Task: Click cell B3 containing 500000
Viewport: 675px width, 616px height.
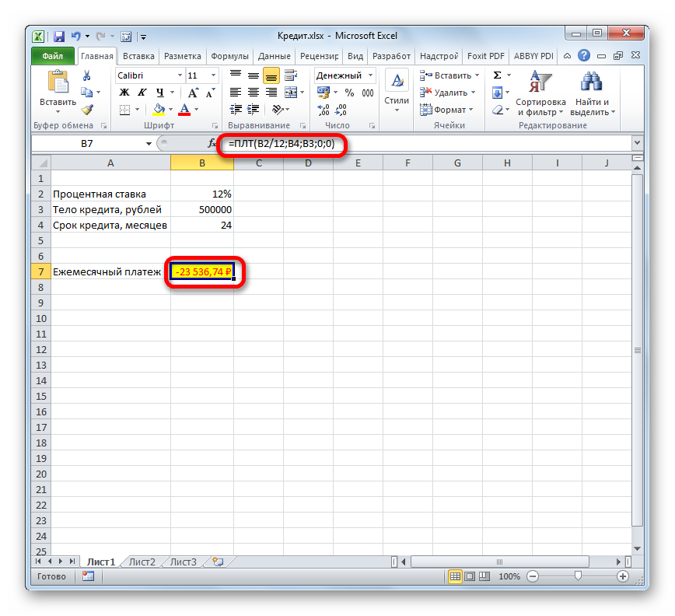Action: pyautogui.click(x=202, y=209)
